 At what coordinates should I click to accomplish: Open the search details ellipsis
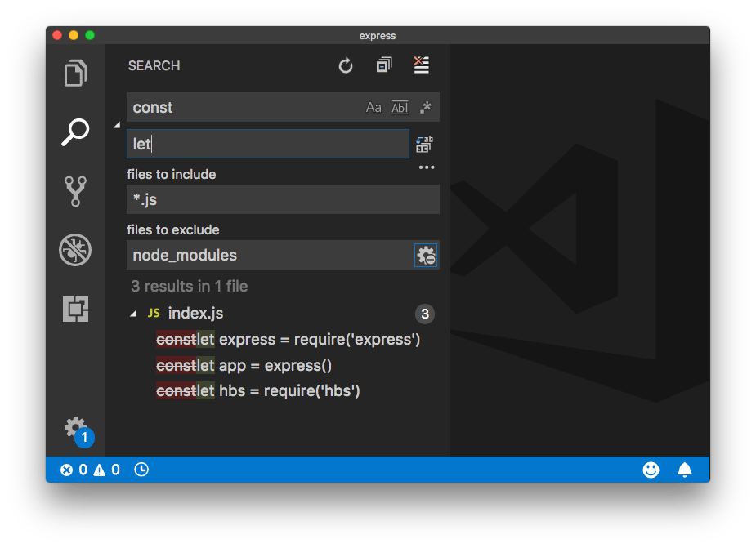tap(426, 167)
